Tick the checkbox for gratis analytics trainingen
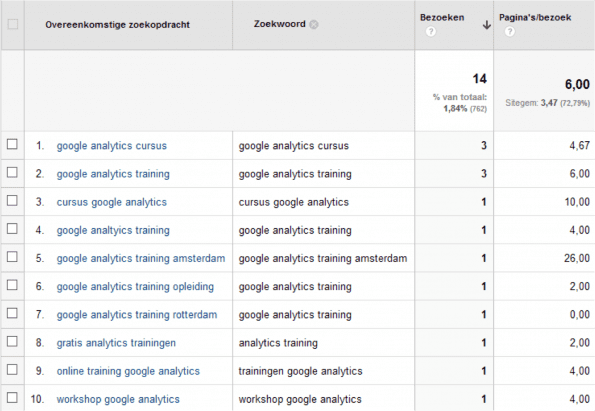The height and width of the screenshot is (411, 595). 12,342
